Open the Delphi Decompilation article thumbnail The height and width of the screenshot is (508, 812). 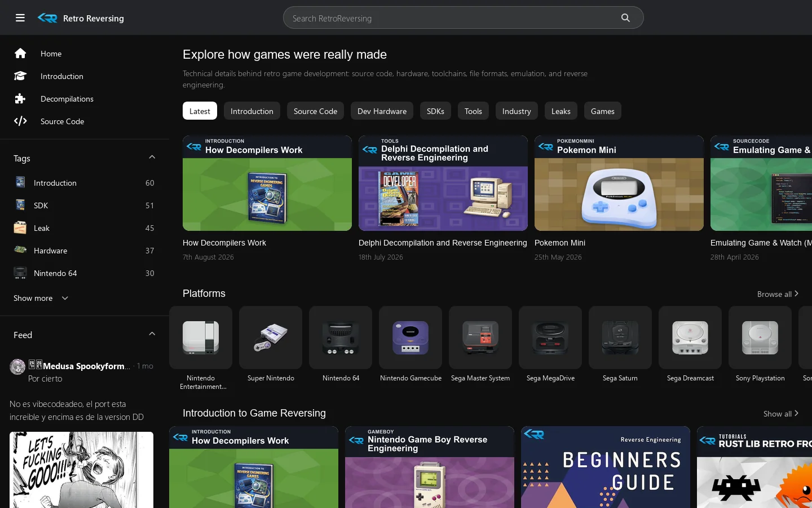click(443, 183)
